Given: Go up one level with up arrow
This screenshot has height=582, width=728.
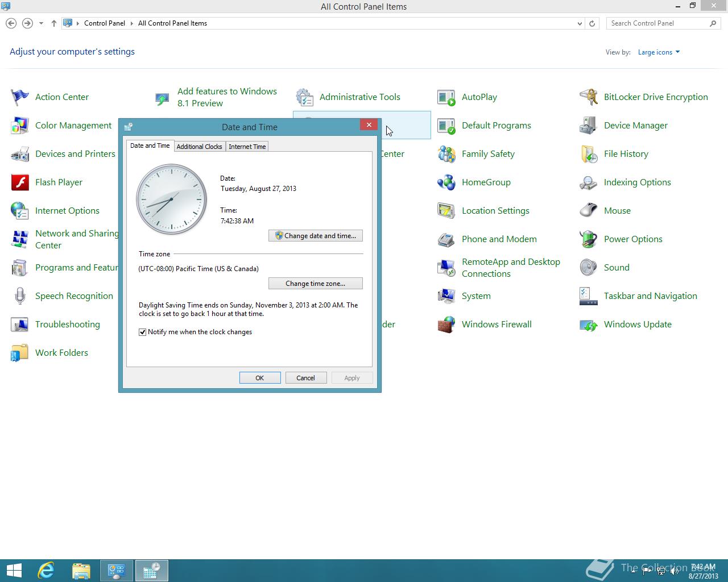Looking at the screenshot, I should click(x=54, y=23).
